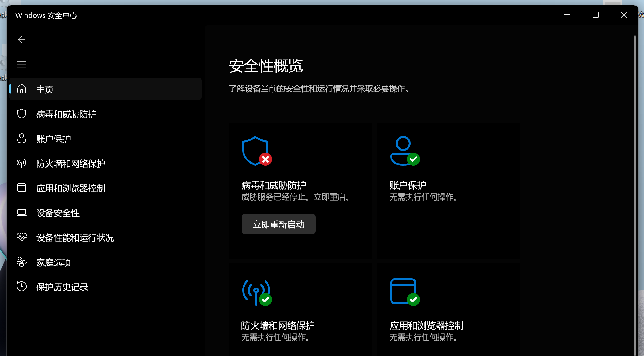
Task: Open 保护历史记录 sidebar text entry
Action: tap(62, 287)
